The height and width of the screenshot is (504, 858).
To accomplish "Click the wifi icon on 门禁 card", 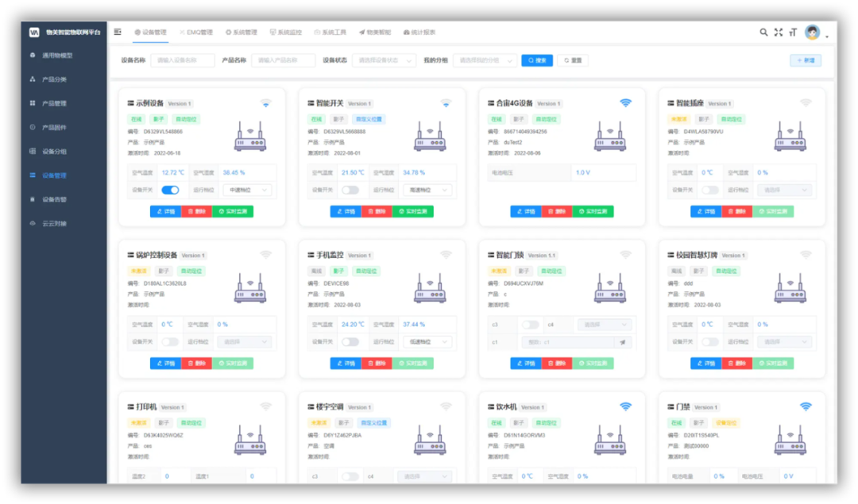I will (806, 406).
